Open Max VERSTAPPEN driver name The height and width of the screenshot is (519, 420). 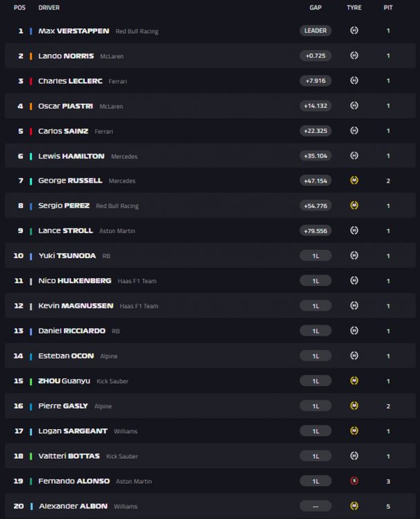(x=73, y=30)
